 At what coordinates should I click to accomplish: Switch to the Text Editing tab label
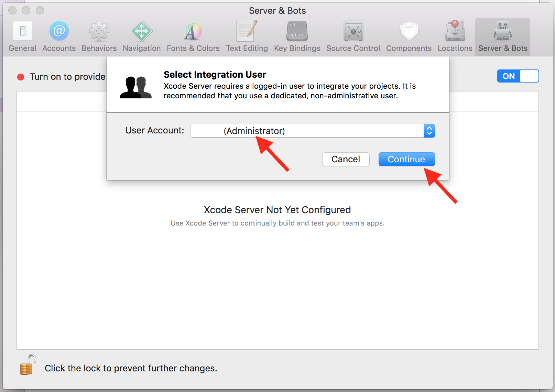click(247, 48)
